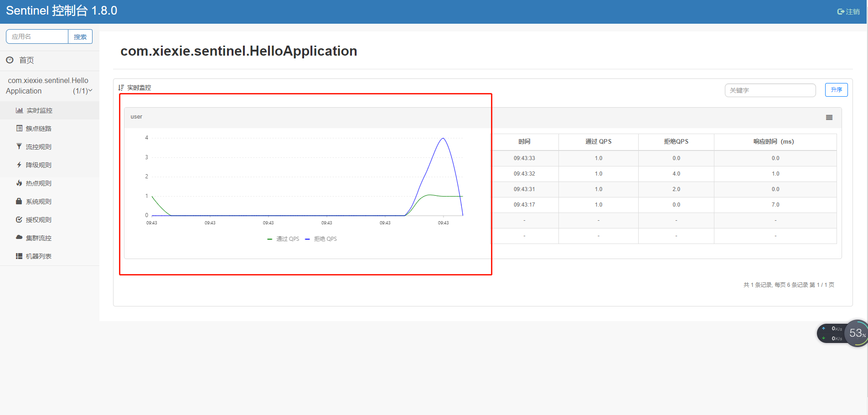Click the pagination record summary text
This screenshot has height=415, width=868.
[x=789, y=285]
